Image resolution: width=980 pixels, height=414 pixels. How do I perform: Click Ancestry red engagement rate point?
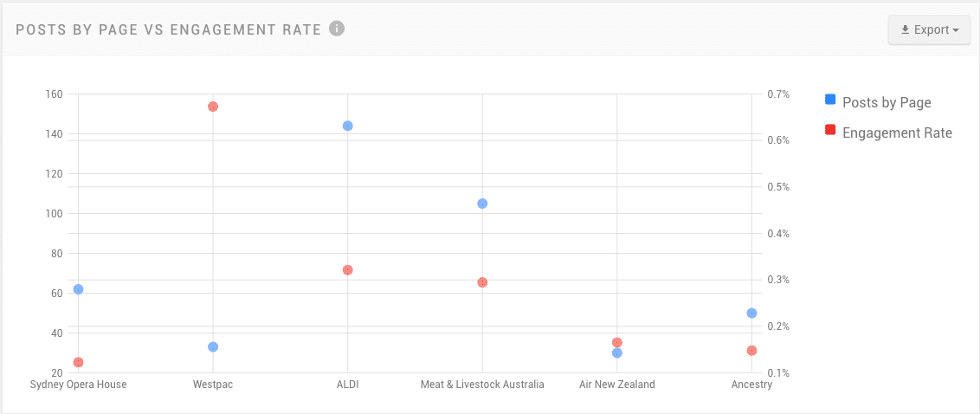[x=751, y=351]
